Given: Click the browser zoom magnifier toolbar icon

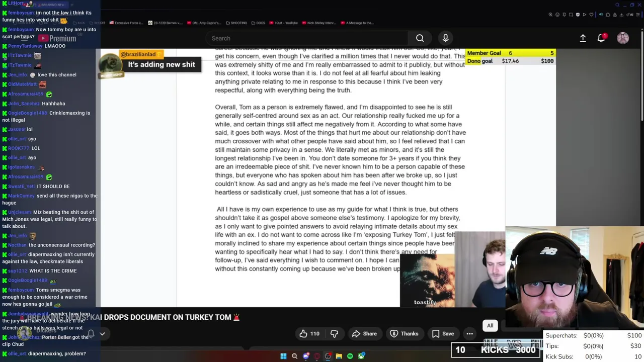Looking at the screenshot, I should click(x=550, y=15).
